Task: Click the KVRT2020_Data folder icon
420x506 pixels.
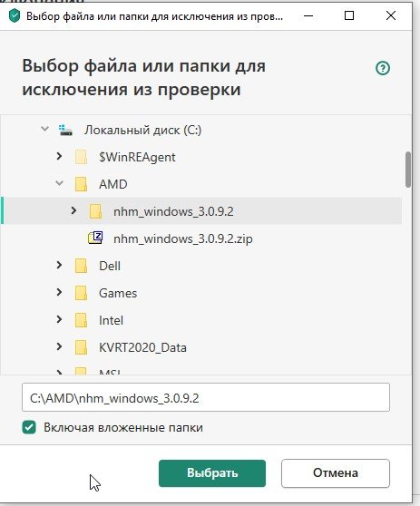Action: pyautogui.click(x=81, y=347)
